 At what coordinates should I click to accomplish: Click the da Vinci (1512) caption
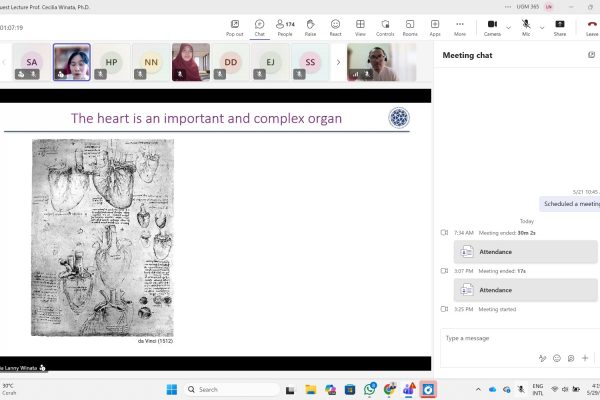[155, 341]
